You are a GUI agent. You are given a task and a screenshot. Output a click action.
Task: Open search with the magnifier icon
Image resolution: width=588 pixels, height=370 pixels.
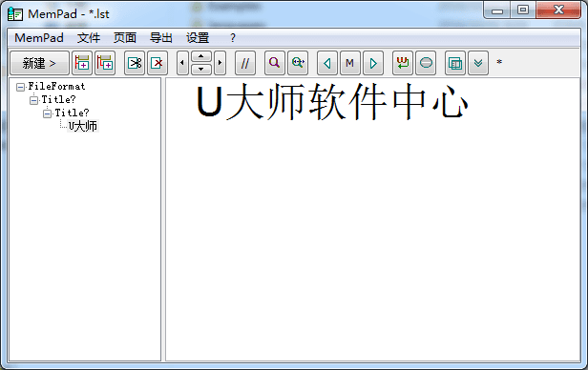(x=275, y=63)
